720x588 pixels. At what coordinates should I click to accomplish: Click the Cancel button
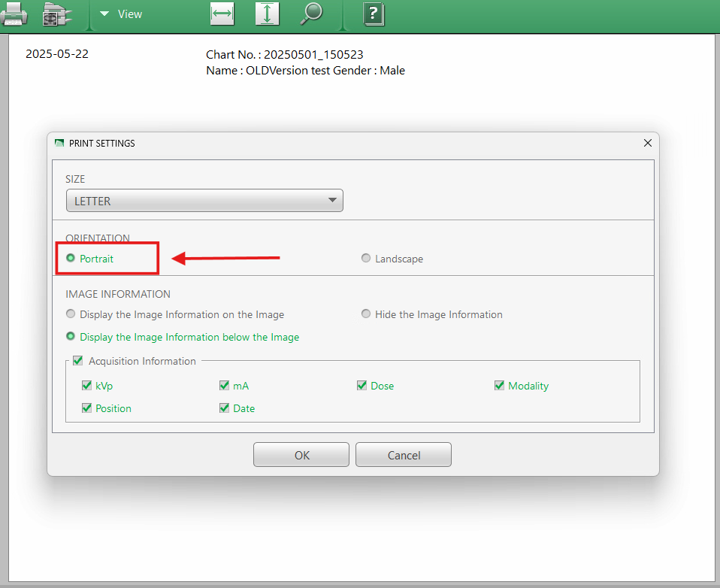pos(404,455)
